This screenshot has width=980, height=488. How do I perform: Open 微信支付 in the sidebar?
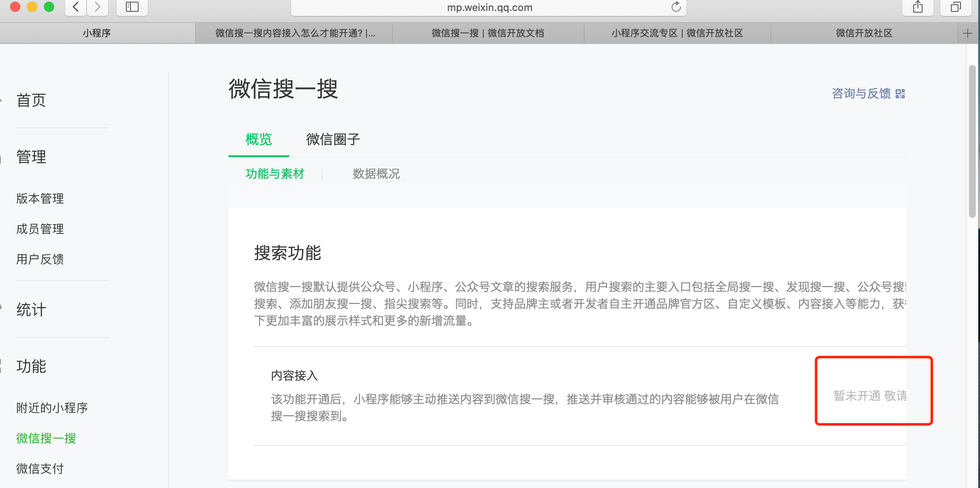40,469
